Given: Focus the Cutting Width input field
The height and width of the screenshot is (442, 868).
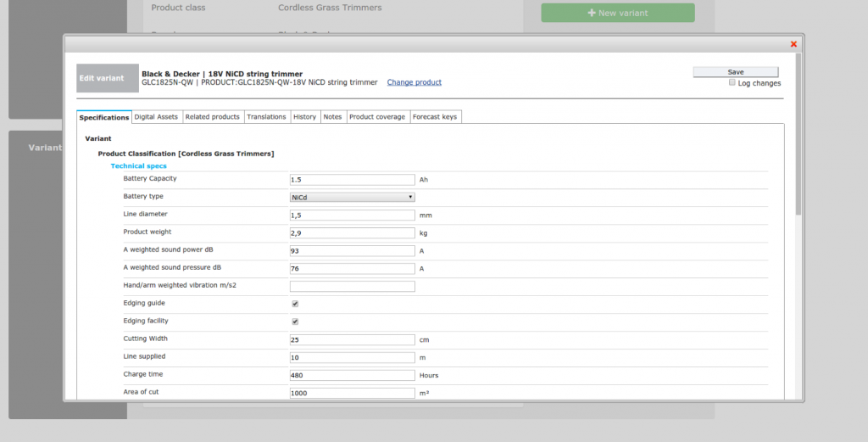Looking at the screenshot, I should (x=352, y=340).
